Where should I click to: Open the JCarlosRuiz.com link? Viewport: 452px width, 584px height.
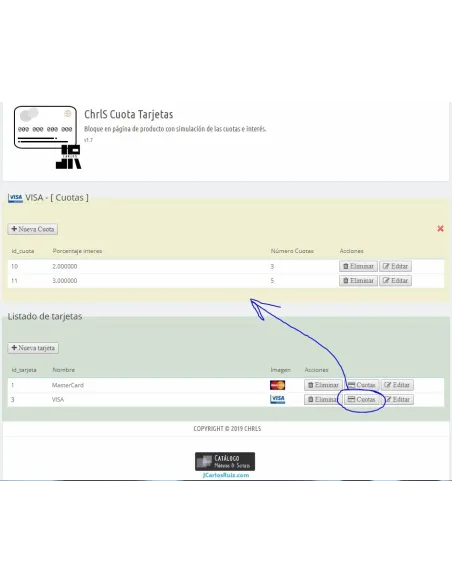[226, 475]
